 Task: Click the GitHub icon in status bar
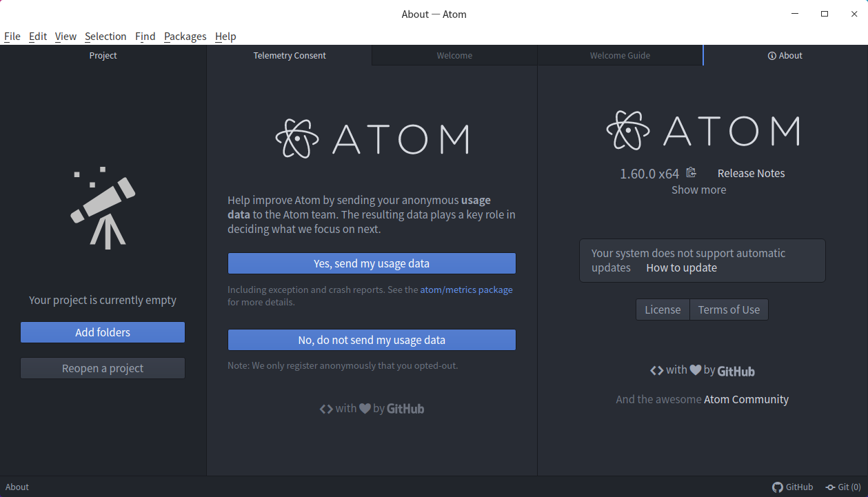pos(778,487)
